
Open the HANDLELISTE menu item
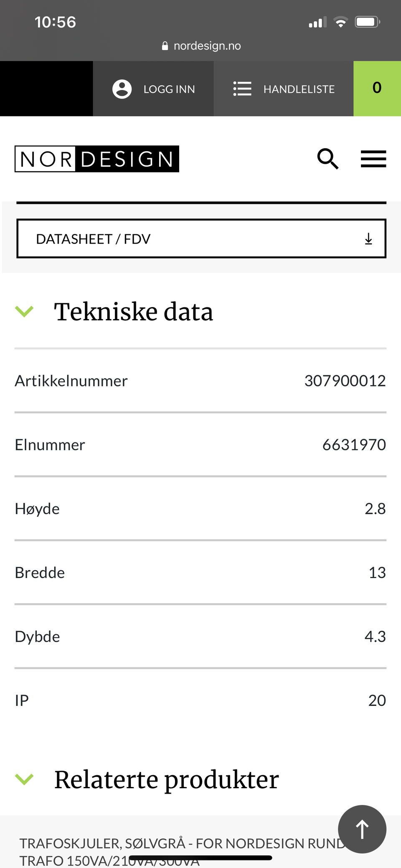coord(284,89)
